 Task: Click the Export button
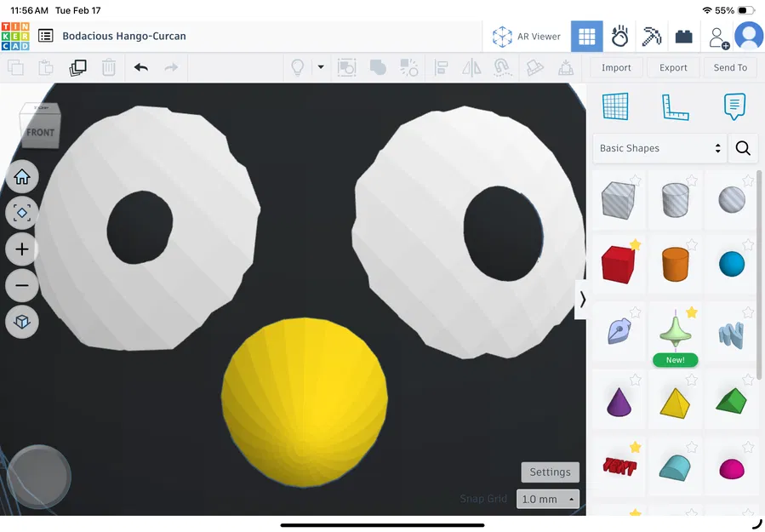click(x=673, y=68)
